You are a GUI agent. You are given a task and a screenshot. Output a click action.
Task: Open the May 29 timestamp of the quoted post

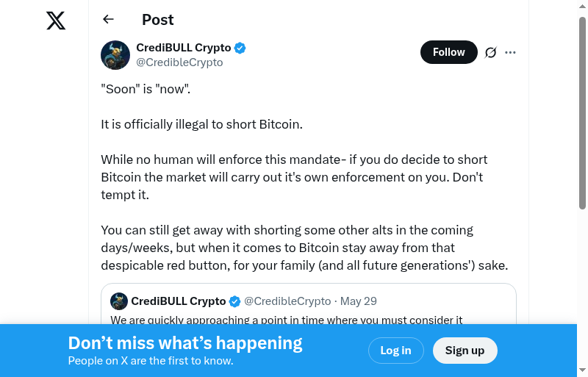pos(359,301)
